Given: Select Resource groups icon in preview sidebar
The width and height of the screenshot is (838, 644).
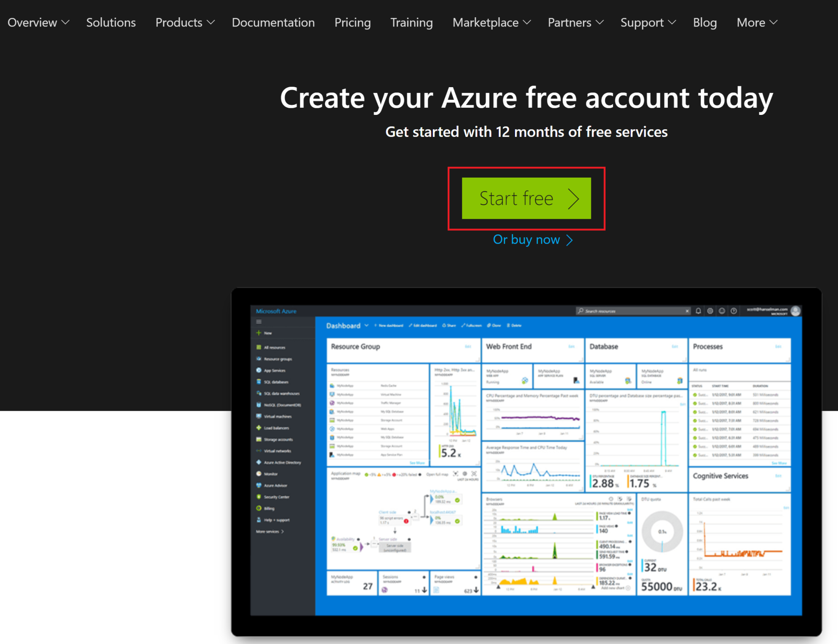Looking at the screenshot, I should 259,359.
